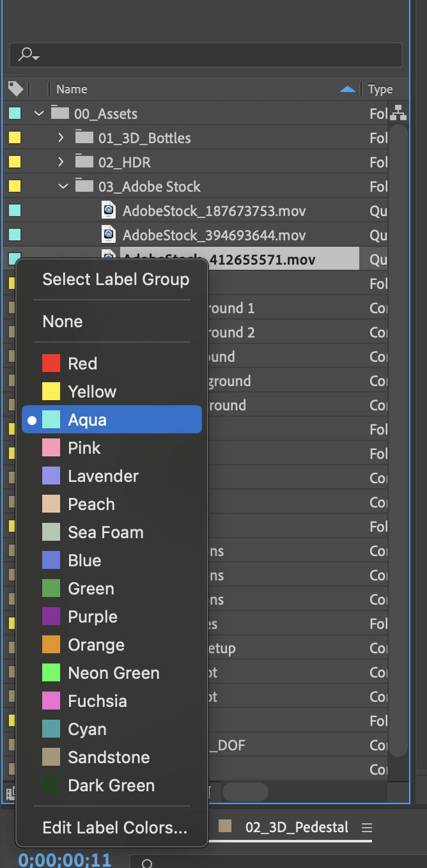Click the label tag icon in column header

pyautogui.click(x=17, y=89)
